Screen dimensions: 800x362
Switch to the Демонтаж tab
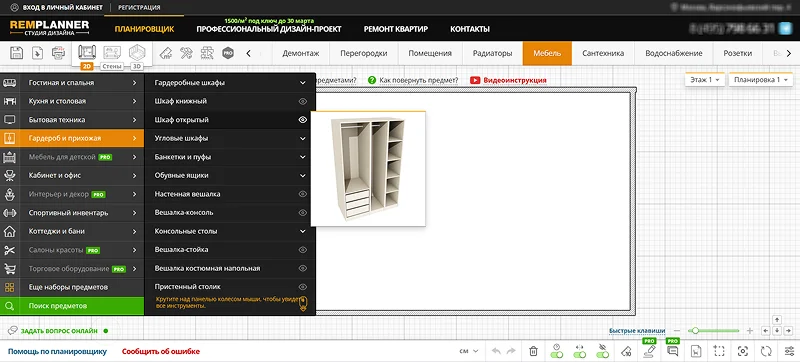pos(301,53)
